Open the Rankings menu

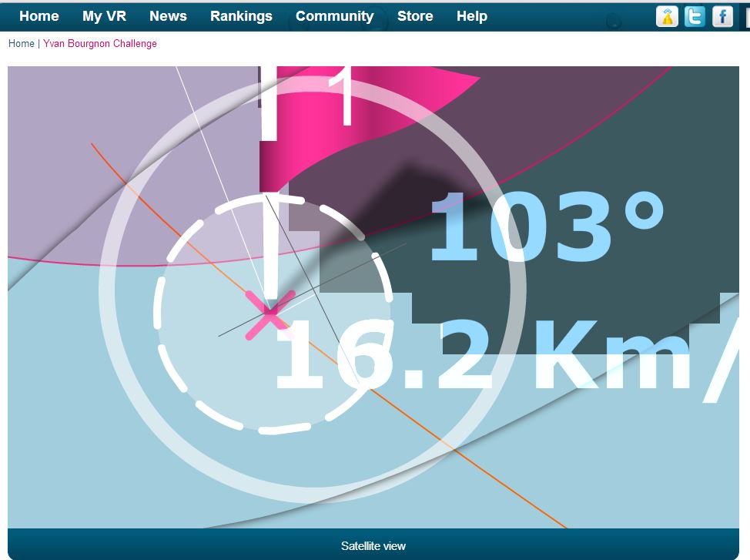[x=241, y=16]
